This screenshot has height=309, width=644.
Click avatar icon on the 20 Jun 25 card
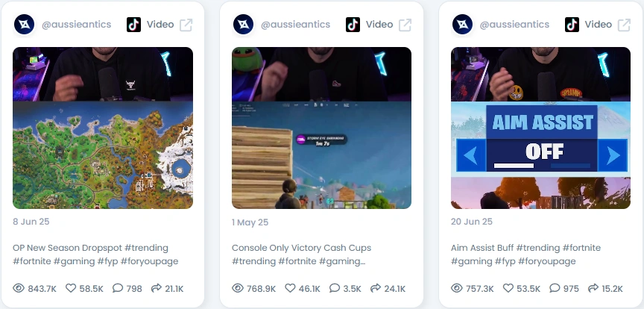coord(462,25)
